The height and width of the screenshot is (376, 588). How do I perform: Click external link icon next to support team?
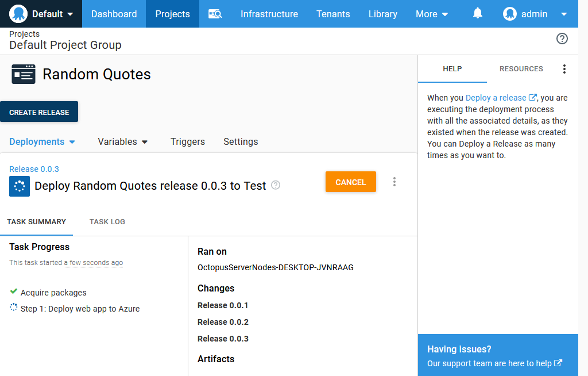coord(558,363)
